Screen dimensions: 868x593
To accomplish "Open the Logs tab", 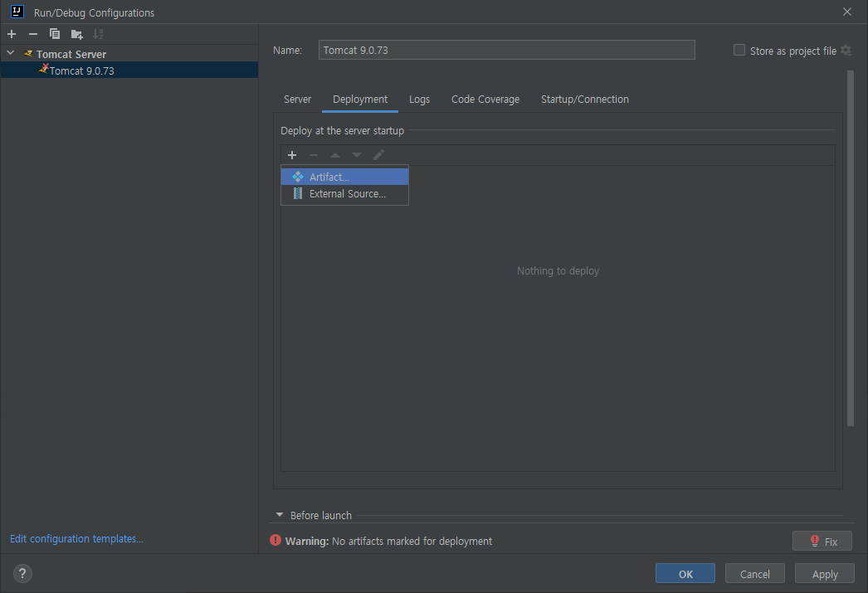I will 419,99.
